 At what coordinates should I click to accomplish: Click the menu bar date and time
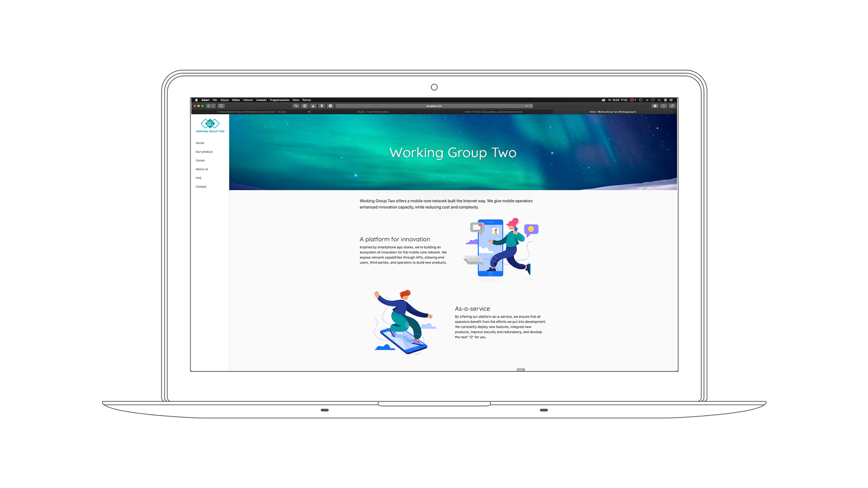click(x=618, y=100)
